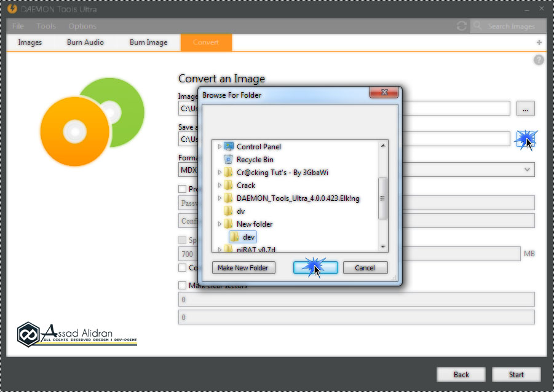Select the 'Recycle Bin' tree row

255,160
